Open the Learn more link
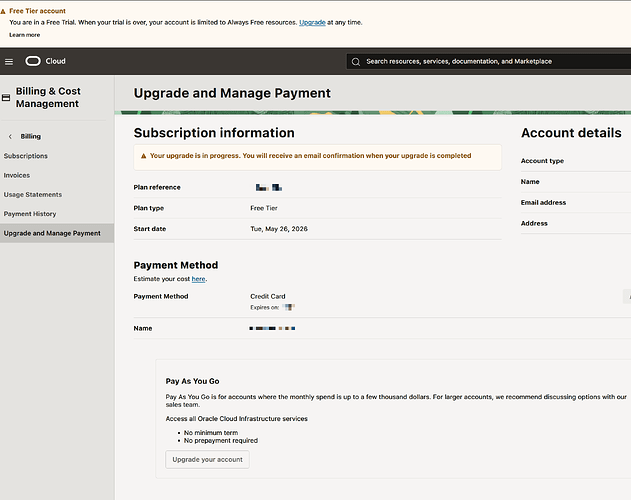 (x=25, y=35)
